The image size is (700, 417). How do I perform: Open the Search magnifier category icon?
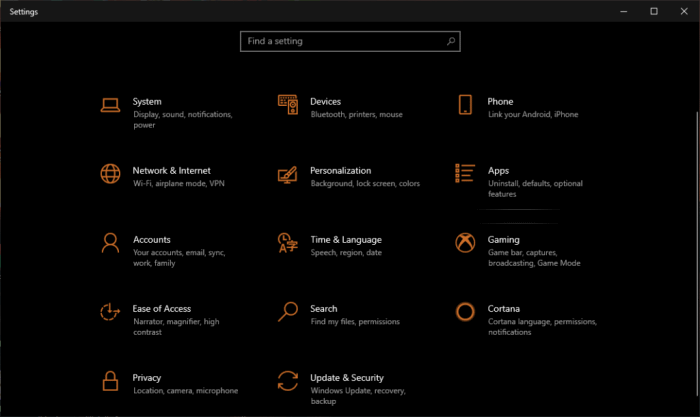[x=288, y=312]
